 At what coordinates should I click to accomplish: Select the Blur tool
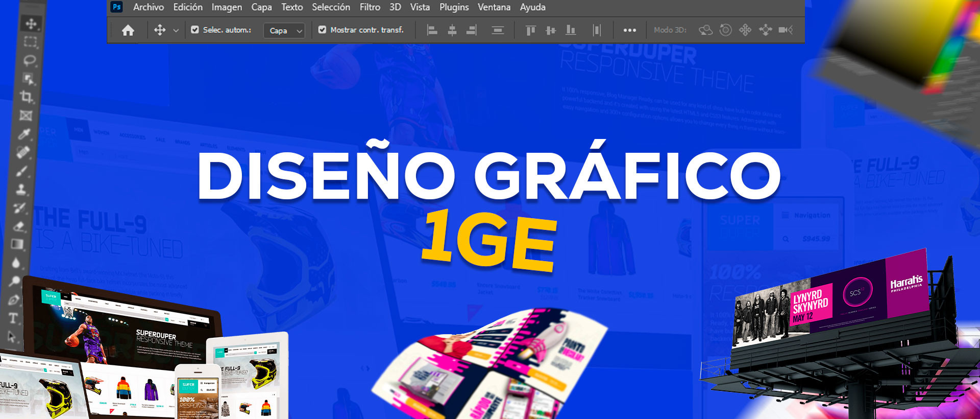(16, 263)
